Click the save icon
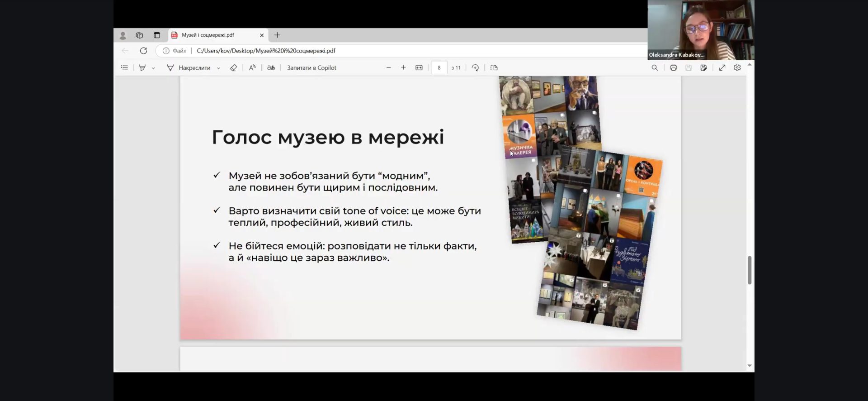Viewport: 868px width, 401px height. [689, 68]
